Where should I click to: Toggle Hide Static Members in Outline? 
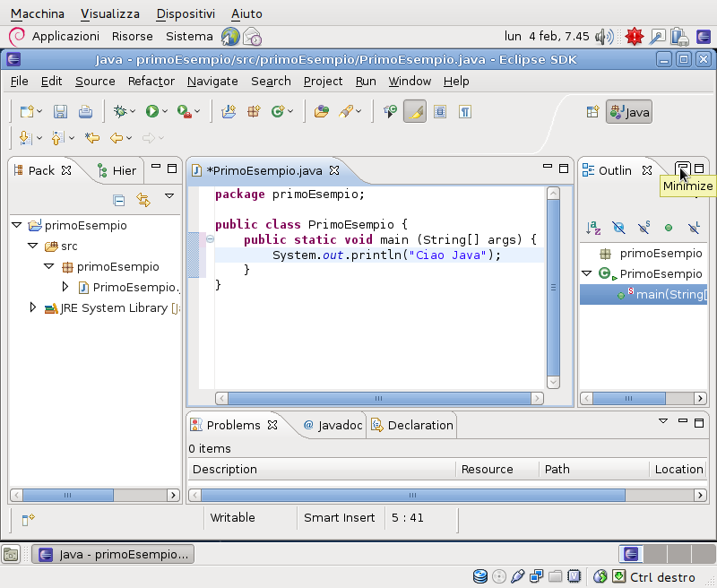coord(644,228)
